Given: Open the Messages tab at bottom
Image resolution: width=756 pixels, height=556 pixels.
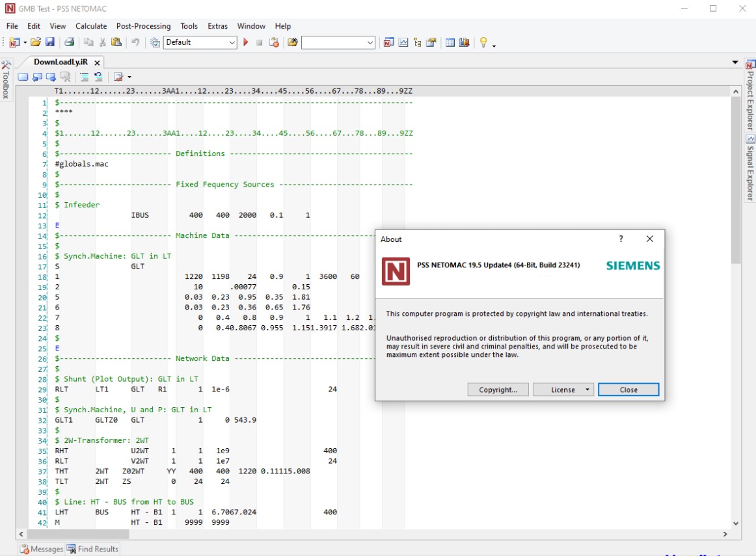Looking at the screenshot, I should pos(42,549).
